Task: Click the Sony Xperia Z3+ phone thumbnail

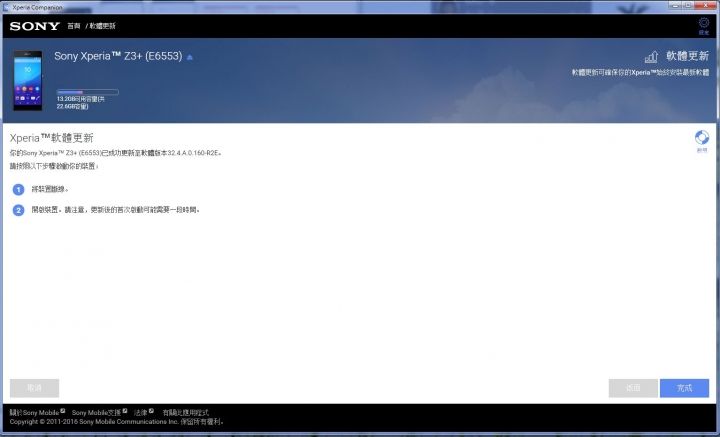Action: tap(28, 80)
